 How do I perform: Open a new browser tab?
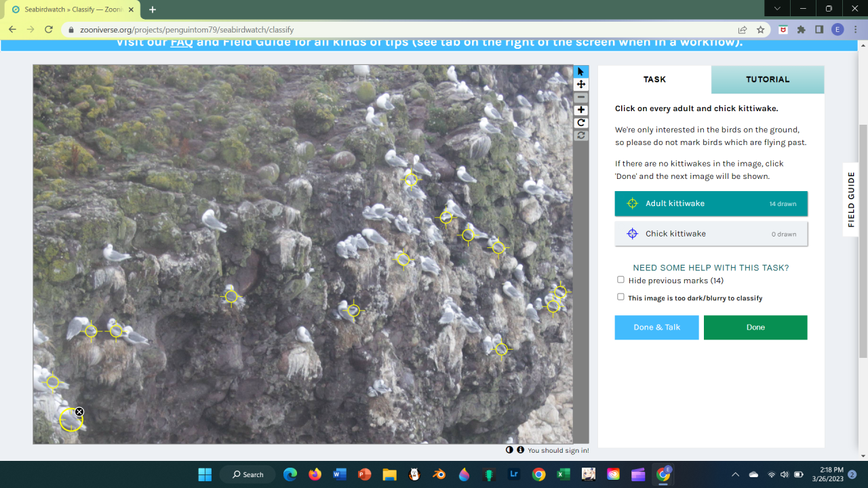click(153, 9)
